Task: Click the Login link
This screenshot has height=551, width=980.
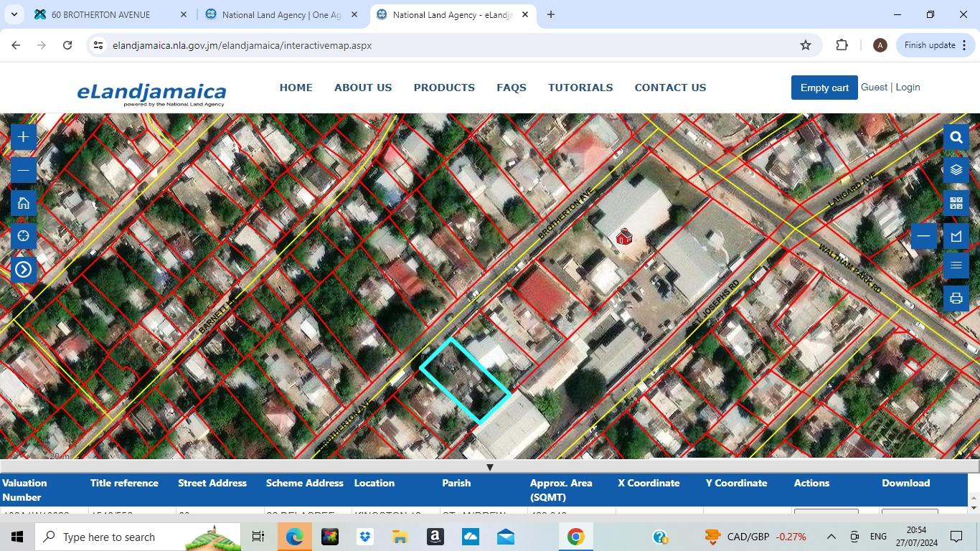Action: 908,87
